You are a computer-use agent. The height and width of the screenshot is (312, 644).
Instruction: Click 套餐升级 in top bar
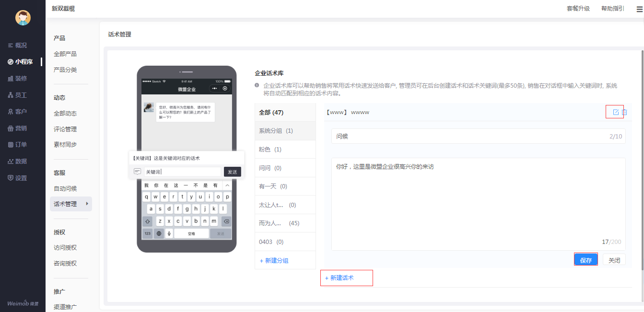(578, 9)
